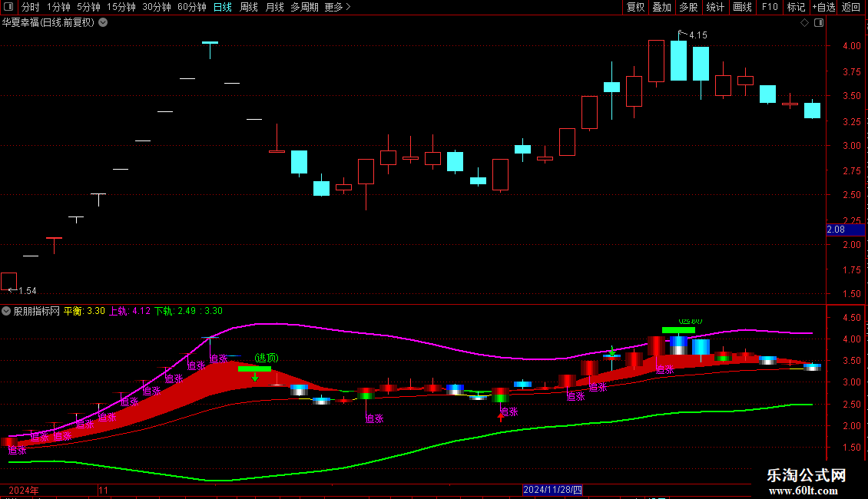Add stock with +自选 button
868x499 pixels.
click(823, 7)
